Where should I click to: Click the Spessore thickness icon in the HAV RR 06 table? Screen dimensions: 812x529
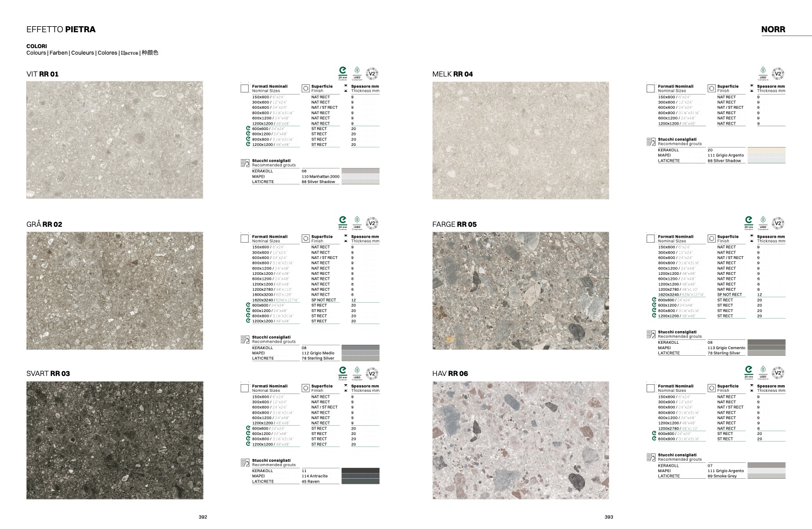(x=751, y=388)
